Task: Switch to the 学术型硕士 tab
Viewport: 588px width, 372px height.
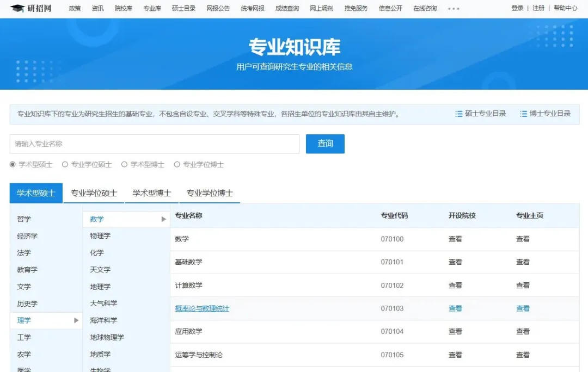Action: [36, 193]
